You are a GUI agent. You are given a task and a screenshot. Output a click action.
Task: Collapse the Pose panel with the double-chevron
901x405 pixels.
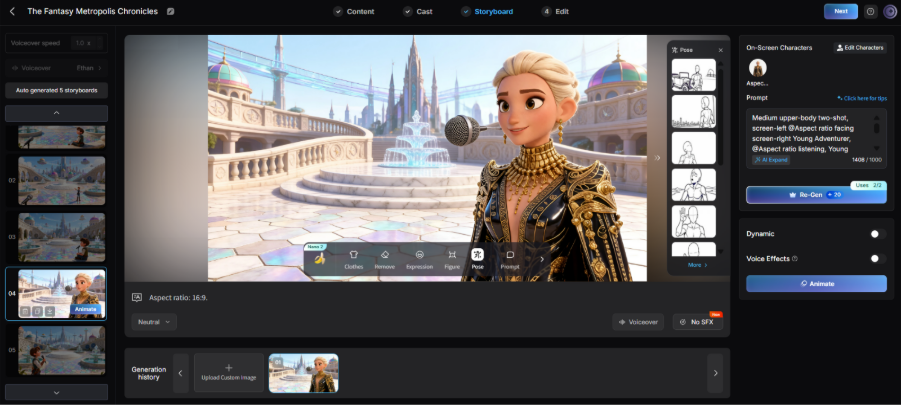point(657,157)
